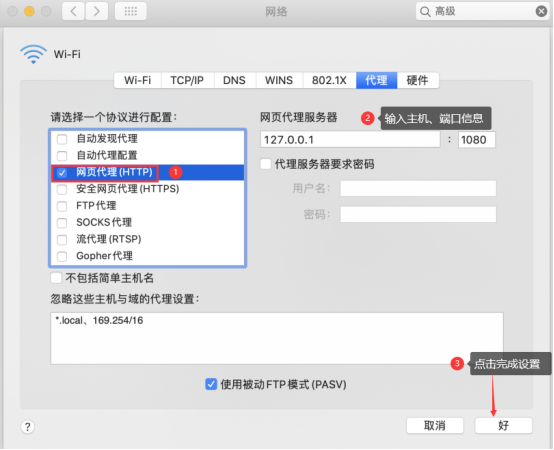Open the 硬件 tab
The width and height of the screenshot is (554, 450).
417,80
